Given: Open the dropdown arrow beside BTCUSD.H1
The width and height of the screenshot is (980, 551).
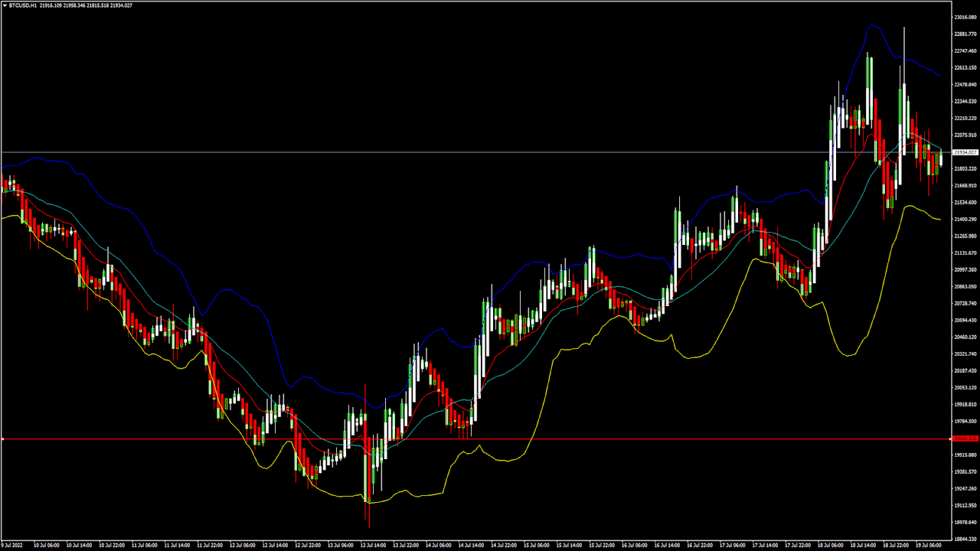Looking at the screenshot, I should click(5, 5).
